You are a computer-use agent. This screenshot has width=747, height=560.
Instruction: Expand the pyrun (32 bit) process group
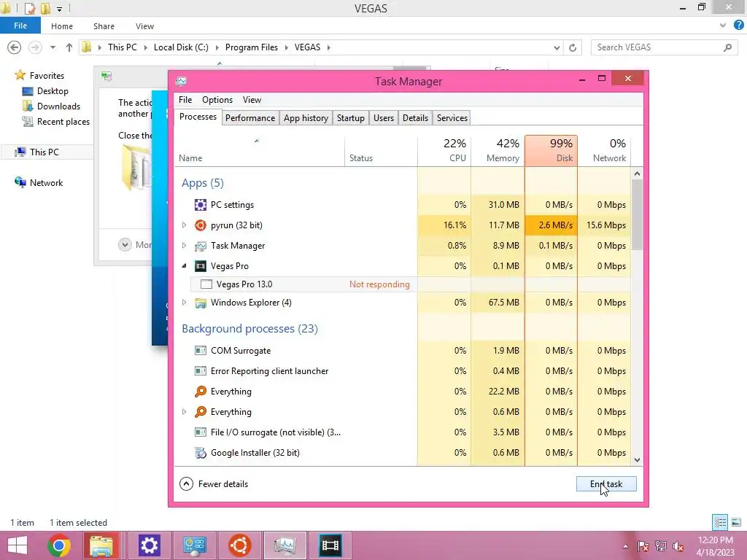point(185,225)
